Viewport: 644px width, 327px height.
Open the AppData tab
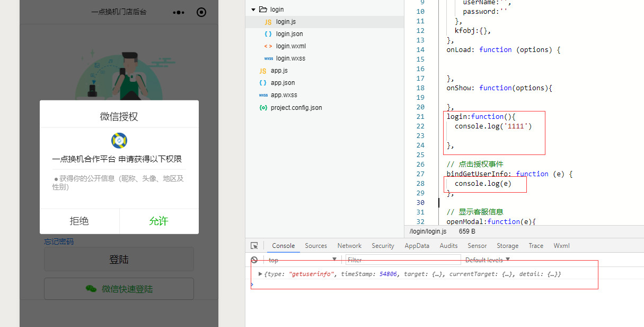417,246
